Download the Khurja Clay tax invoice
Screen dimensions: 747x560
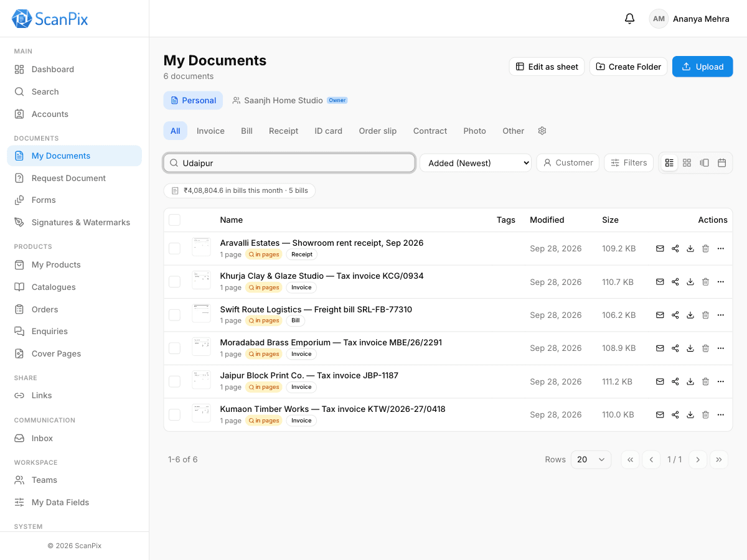[x=690, y=282]
